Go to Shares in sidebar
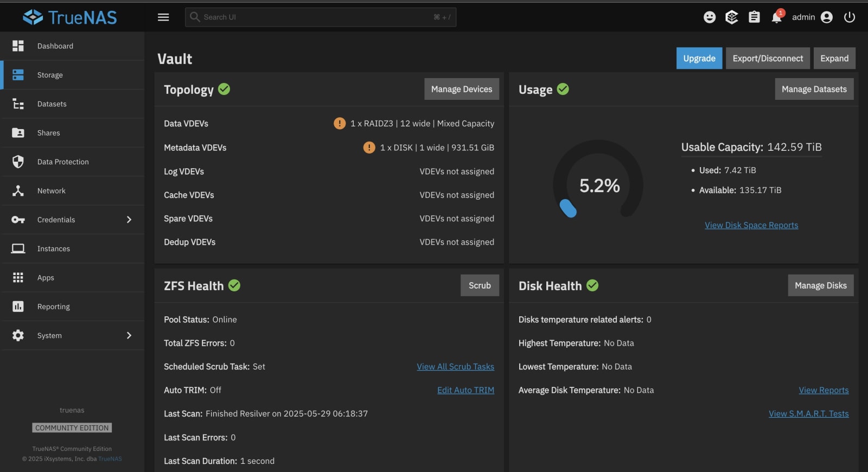Viewport: 868px width, 472px height. pyautogui.click(x=73, y=133)
